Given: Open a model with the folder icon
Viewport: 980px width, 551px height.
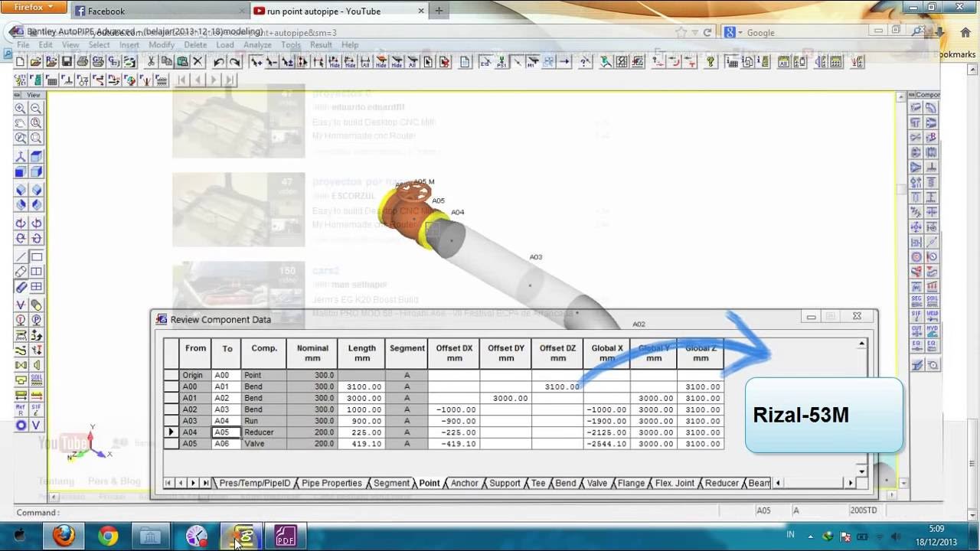Looking at the screenshot, I should click(36, 62).
